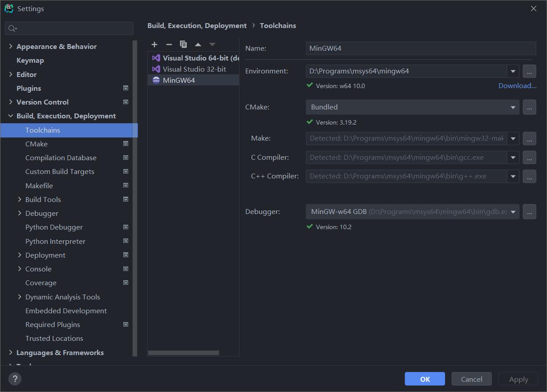The image size is (547, 392).
Task: Add a new toolchain with plus icon
Action: tap(154, 44)
